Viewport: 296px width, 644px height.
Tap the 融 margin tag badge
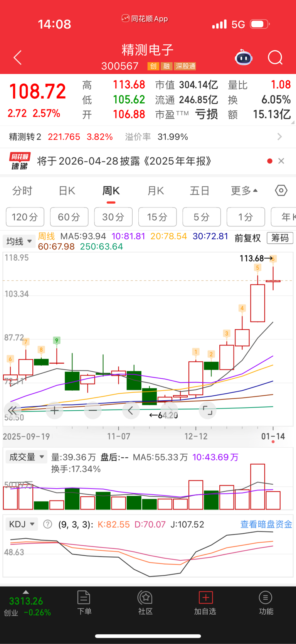point(166,66)
